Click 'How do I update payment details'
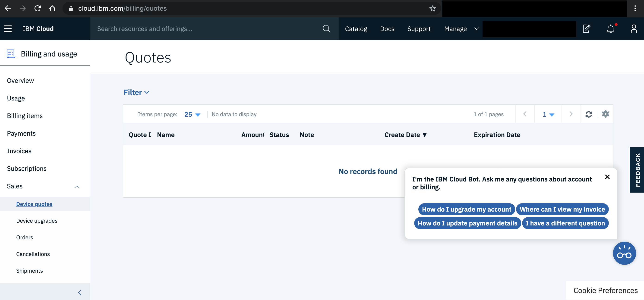This screenshot has width=644, height=300. [467, 223]
